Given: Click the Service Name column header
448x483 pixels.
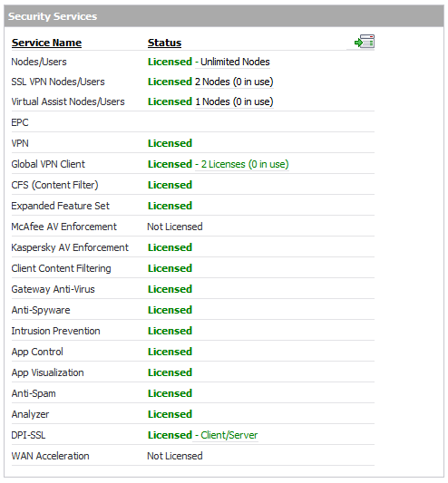Looking at the screenshot, I should (x=46, y=43).
